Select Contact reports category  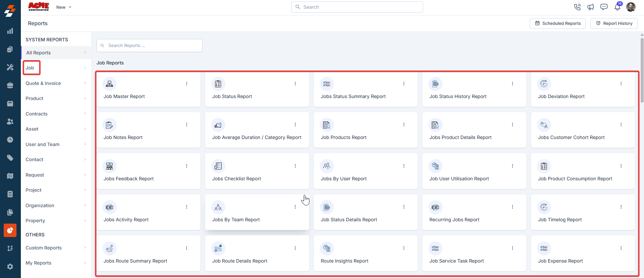click(56, 159)
